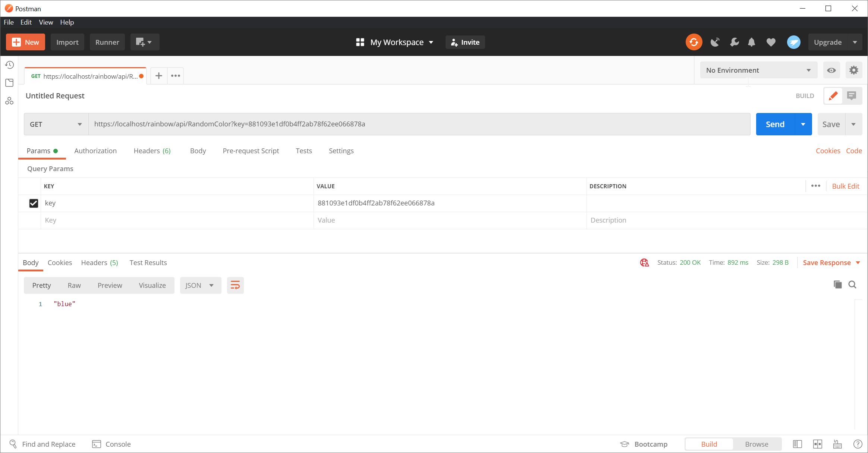
Task: Open the user avatar profile icon
Action: click(x=794, y=42)
